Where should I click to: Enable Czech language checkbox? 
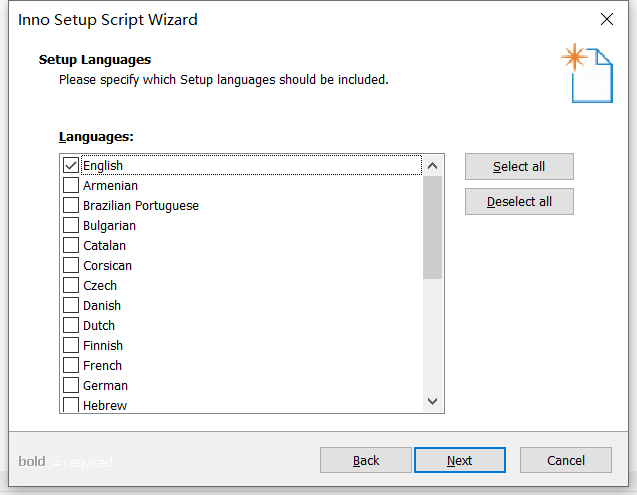(71, 285)
